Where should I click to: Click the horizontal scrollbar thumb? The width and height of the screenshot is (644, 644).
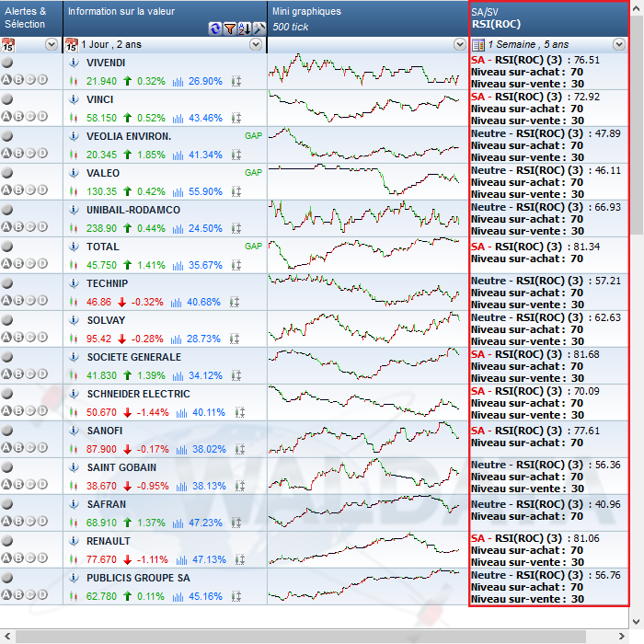click(300, 637)
